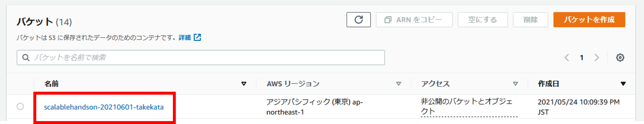Click the 削除 button

click(530, 20)
